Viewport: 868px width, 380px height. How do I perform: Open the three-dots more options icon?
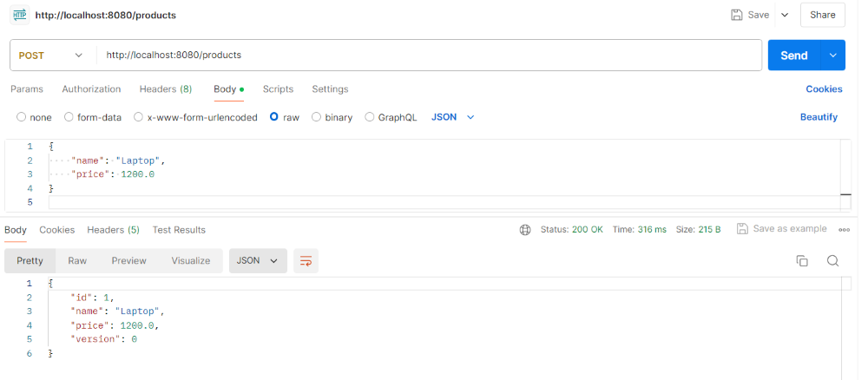(844, 230)
